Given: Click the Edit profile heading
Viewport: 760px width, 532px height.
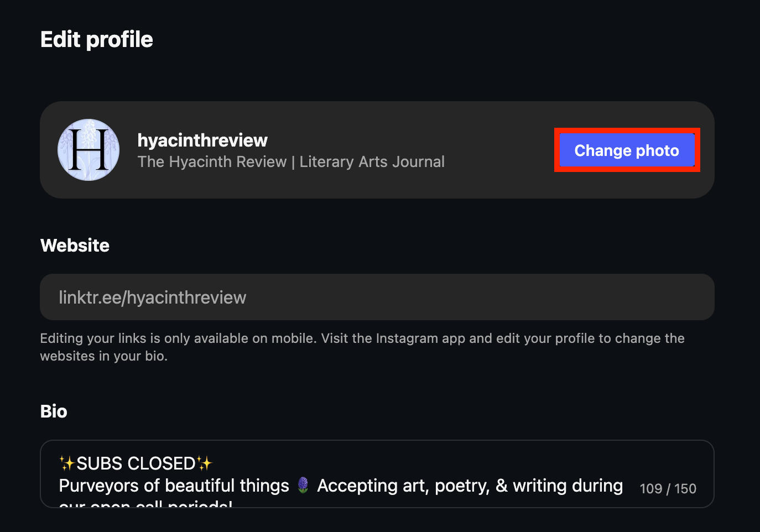Looking at the screenshot, I should click(97, 40).
